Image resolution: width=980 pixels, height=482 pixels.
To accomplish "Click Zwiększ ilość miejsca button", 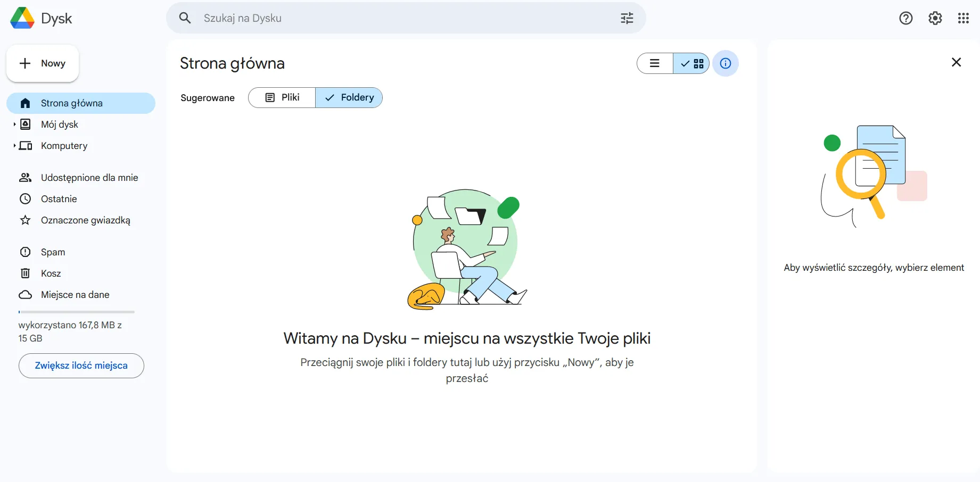I will coord(81,365).
